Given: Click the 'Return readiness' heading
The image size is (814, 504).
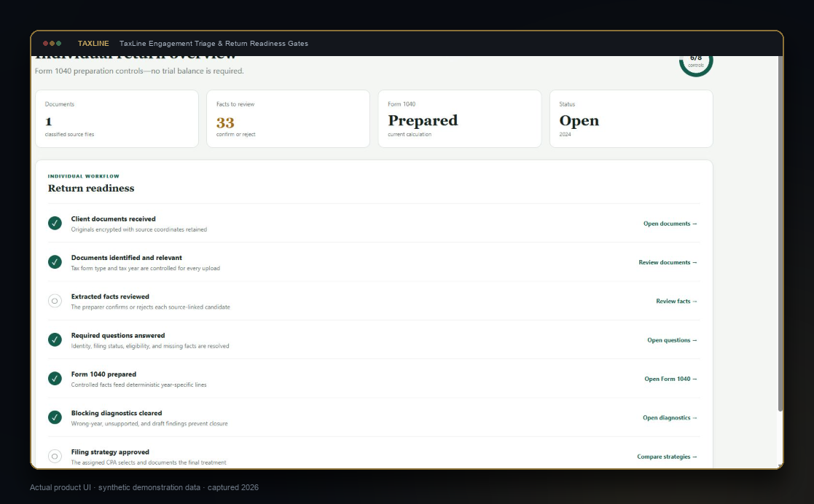Looking at the screenshot, I should click(91, 189).
